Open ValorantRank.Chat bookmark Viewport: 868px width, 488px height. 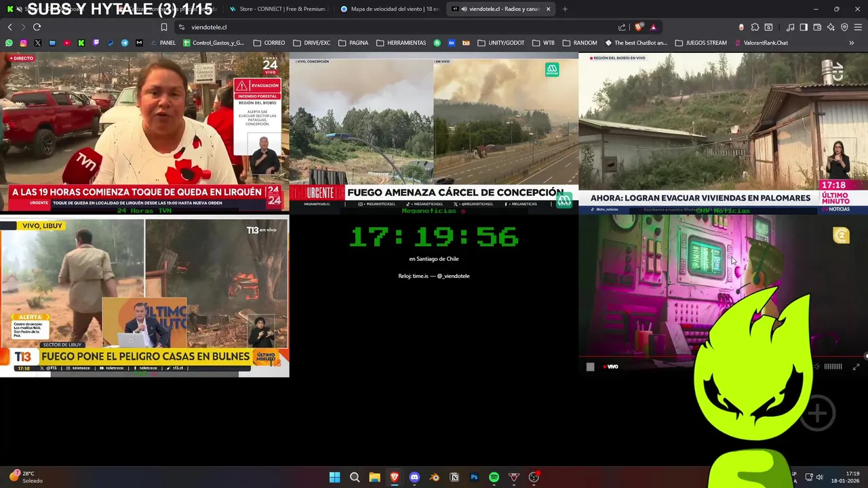[760, 43]
